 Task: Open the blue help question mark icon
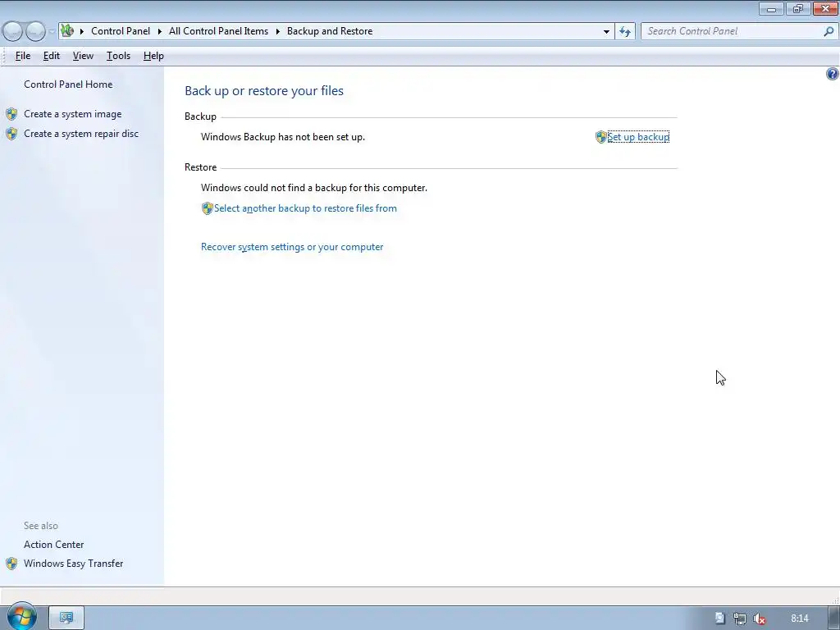832,74
